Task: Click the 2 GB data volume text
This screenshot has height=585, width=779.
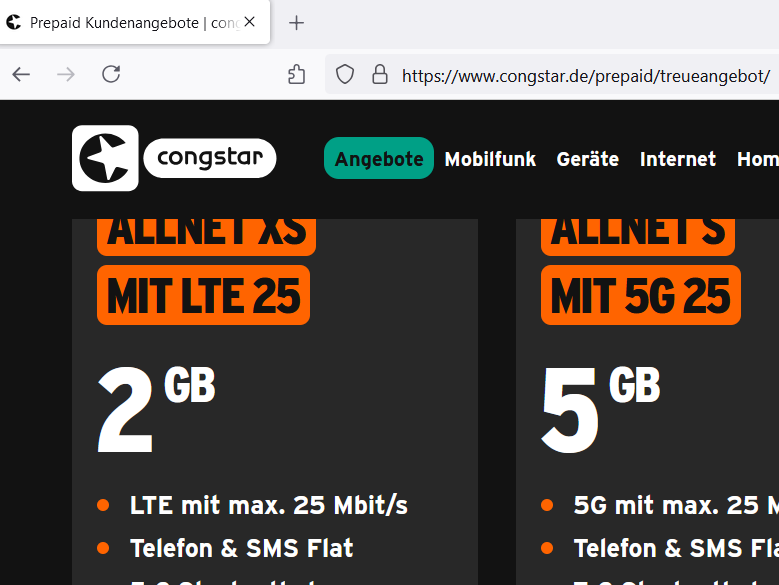Action: 156,409
